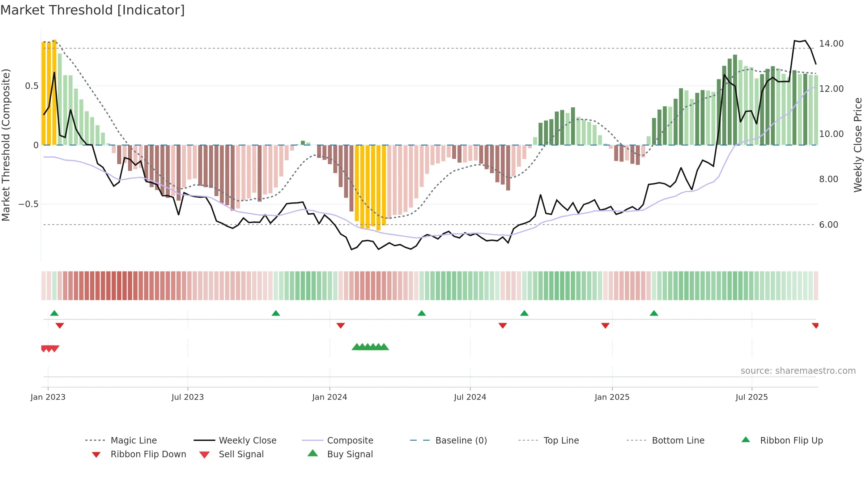
Task: Toggle the Weekly Close legend entry
Action: point(235,440)
